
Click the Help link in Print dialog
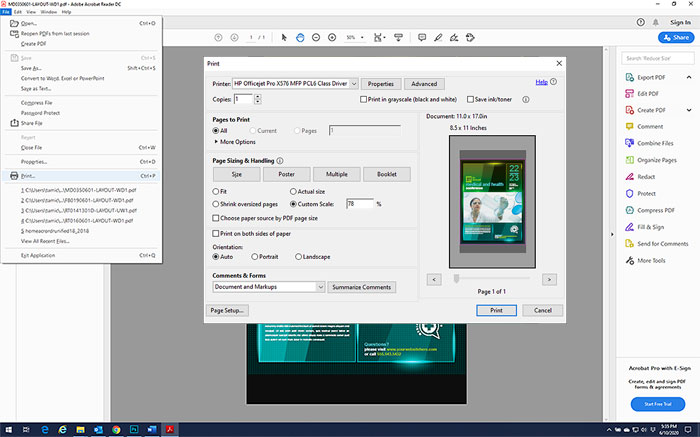[x=542, y=82]
